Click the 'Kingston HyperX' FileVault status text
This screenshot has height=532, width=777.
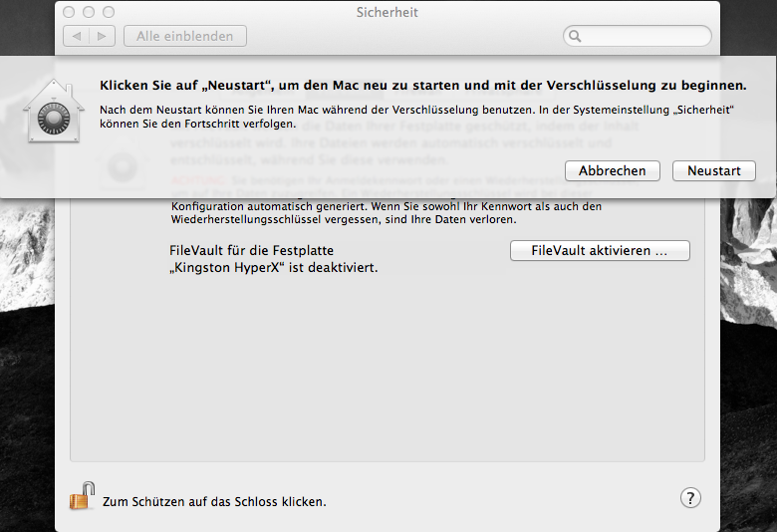pos(274,259)
